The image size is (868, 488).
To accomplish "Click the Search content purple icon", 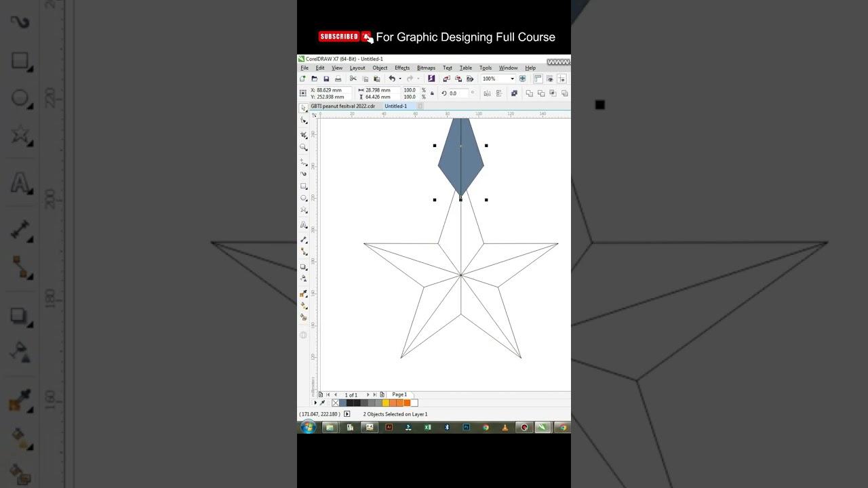I will pos(431,79).
